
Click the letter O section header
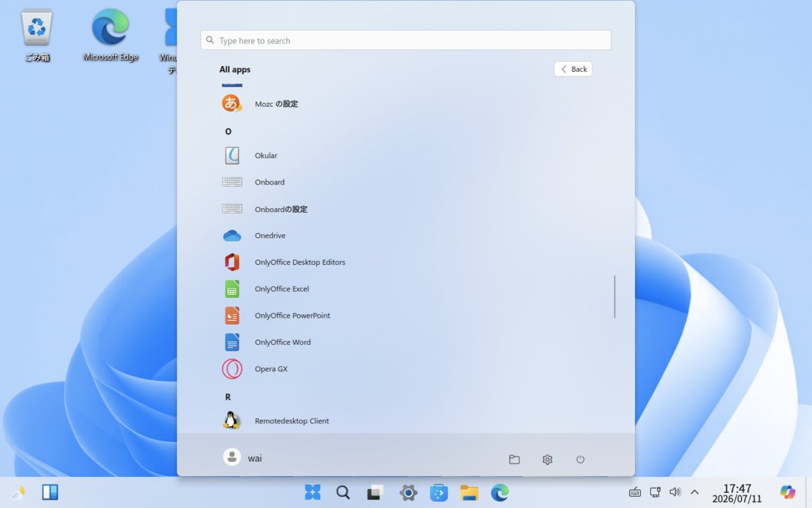tap(228, 131)
